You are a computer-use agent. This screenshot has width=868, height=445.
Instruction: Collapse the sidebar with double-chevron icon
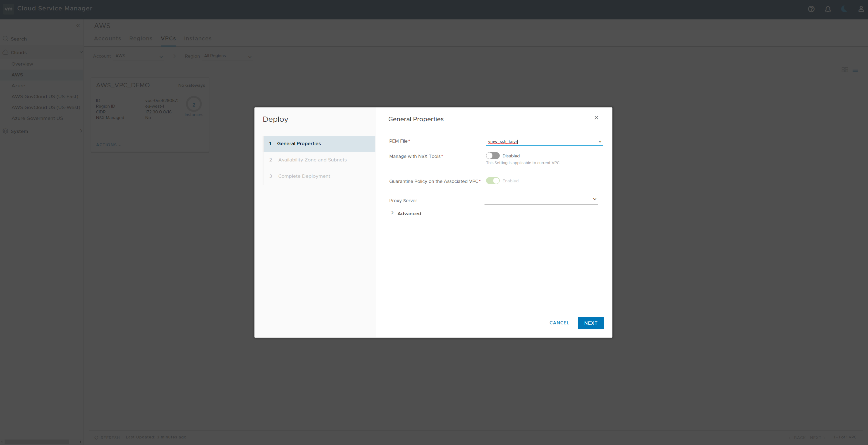point(78,26)
